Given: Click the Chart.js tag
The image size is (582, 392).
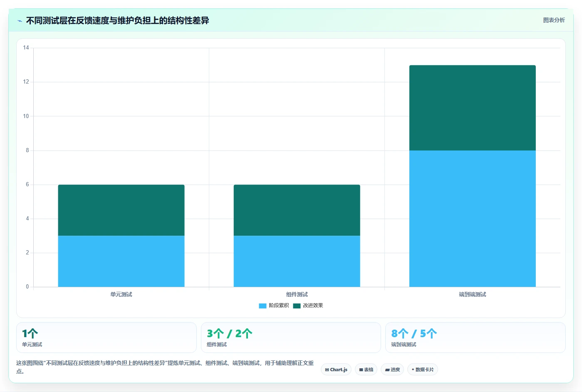Looking at the screenshot, I should (x=336, y=370).
